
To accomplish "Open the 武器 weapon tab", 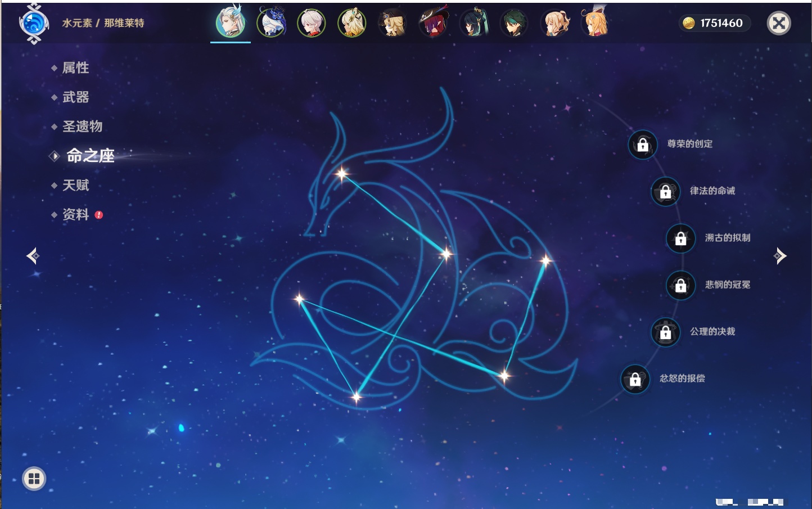I will click(75, 97).
